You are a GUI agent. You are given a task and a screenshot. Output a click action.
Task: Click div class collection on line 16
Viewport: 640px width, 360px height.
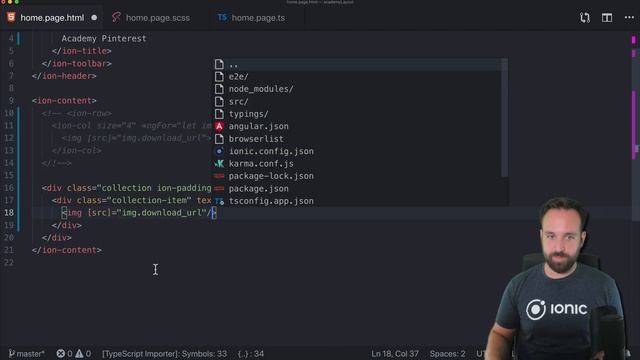pos(127,188)
